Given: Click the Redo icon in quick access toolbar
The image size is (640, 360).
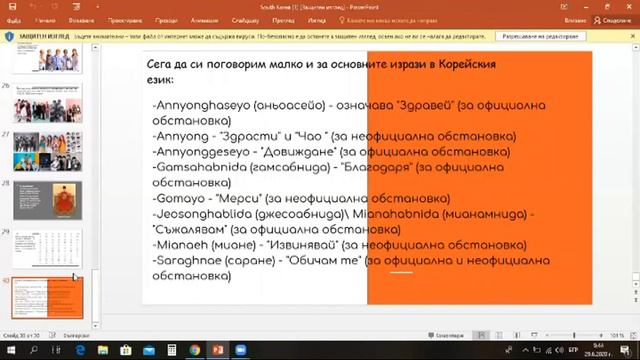Looking at the screenshot, I should [x=54, y=7].
